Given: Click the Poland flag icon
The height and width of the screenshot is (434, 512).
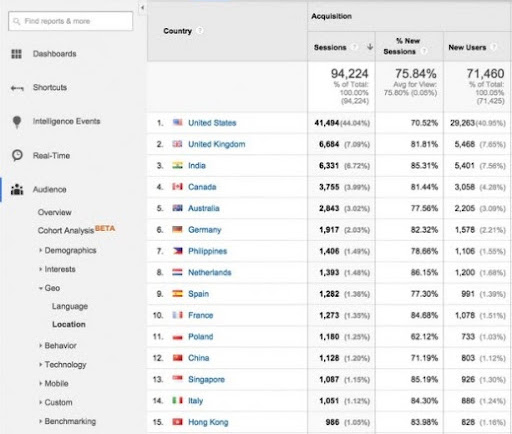Looking at the screenshot, I should click(177, 336).
